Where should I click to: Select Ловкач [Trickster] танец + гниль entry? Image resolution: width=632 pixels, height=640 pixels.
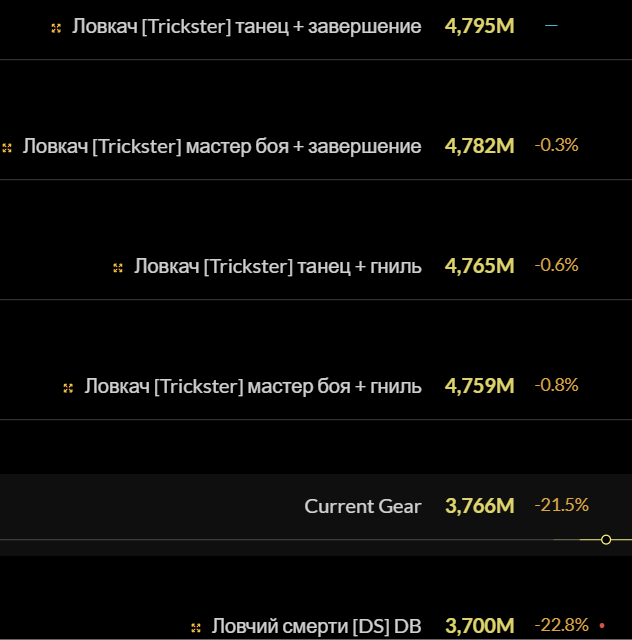pyautogui.click(x=277, y=266)
